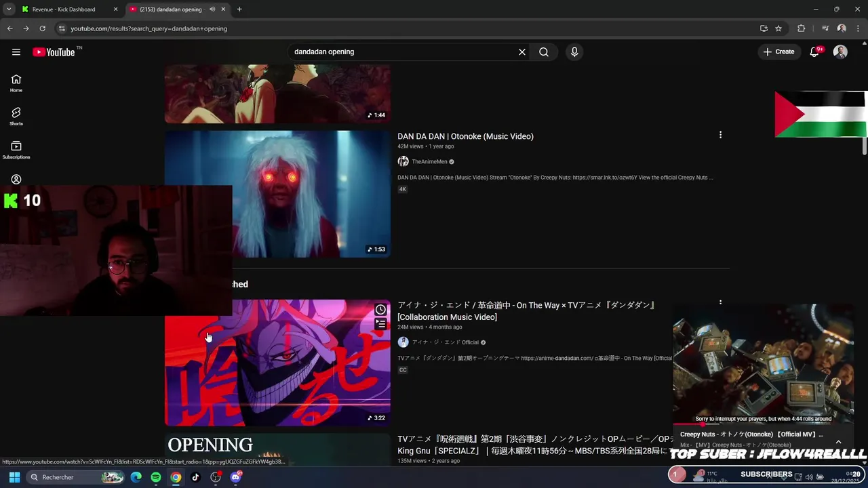Open the Chrome profile avatar in toolbar
The image size is (868, 488).
tap(842, 28)
